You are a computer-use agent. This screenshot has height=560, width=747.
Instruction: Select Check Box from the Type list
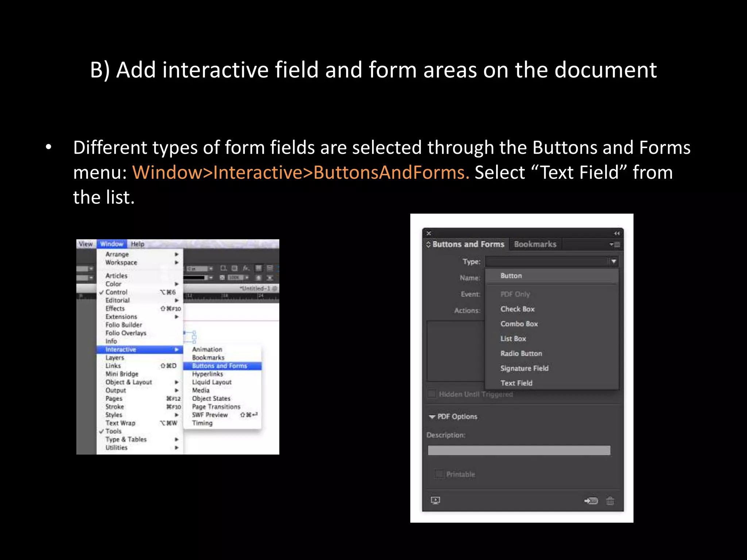(x=517, y=309)
